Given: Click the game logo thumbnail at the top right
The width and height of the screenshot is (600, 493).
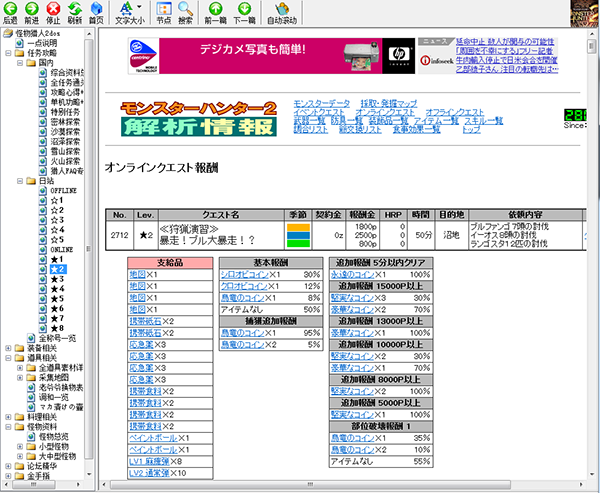Looking at the screenshot, I should [584, 13].
